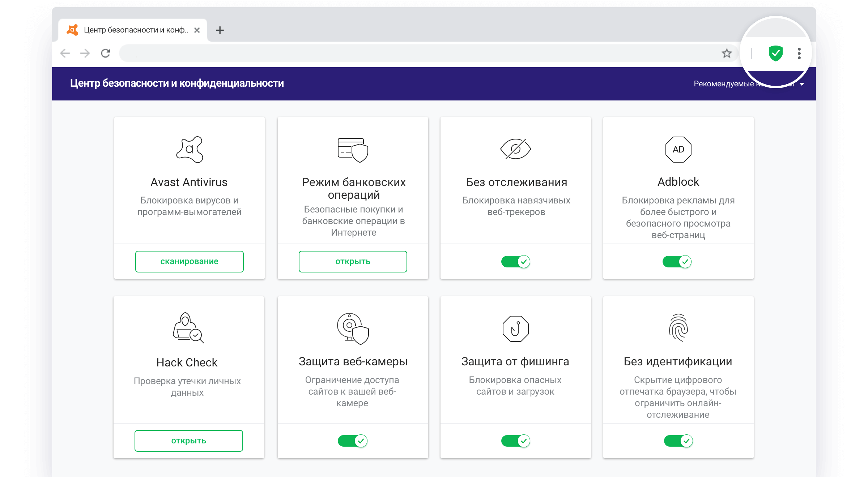
Task: Click the сканирование button under Avast Antivirus
Action: tap(189, 261)
